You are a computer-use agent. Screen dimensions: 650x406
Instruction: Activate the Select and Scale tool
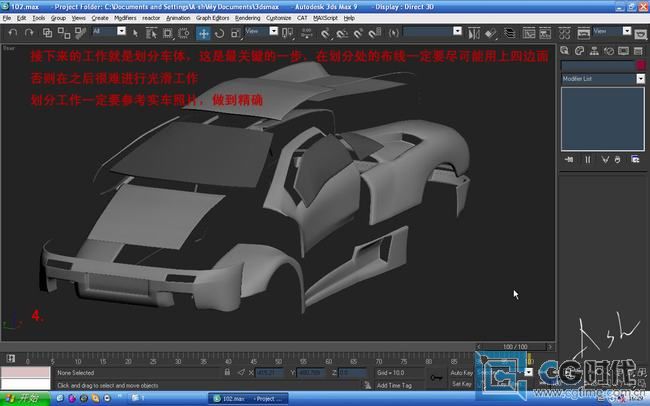point(235,33)
